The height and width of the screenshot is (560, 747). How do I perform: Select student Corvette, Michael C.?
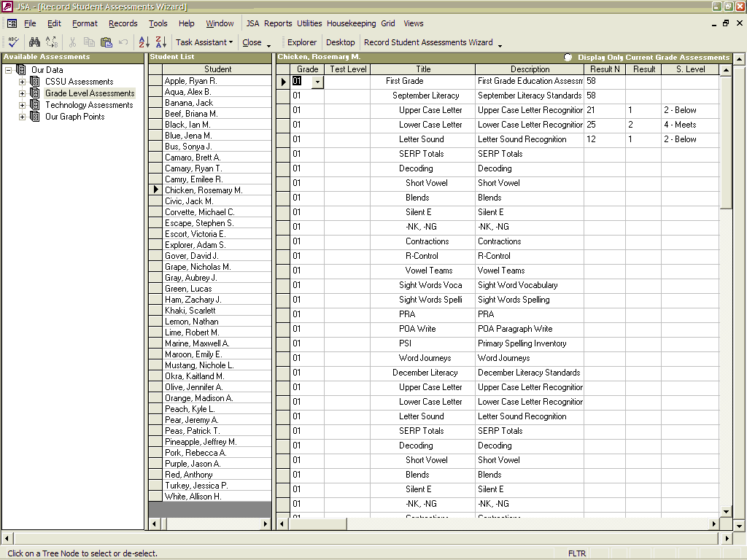[x=217, y=212]
